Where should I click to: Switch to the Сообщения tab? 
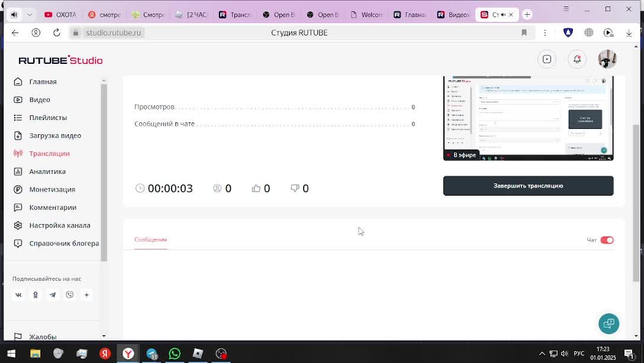pyautogui.click(x=151, y=239)
